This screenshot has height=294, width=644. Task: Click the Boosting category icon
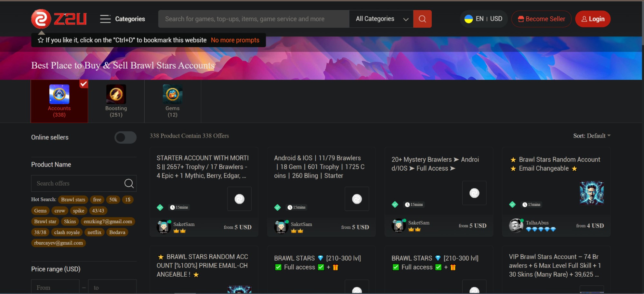point(116,94)
